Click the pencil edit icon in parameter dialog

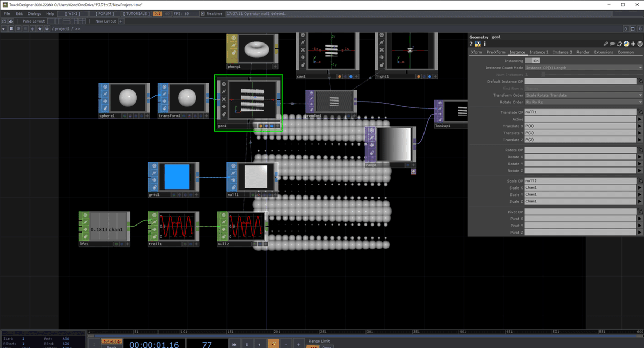[605, 43]
